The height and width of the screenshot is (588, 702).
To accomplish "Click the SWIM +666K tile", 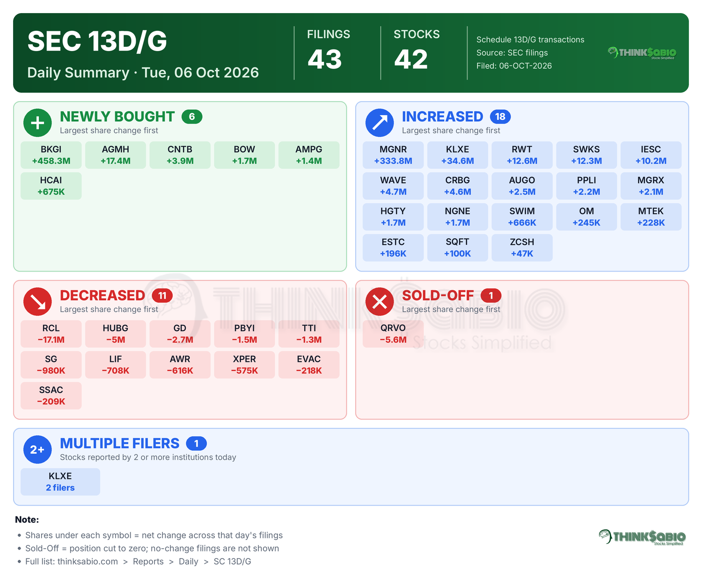I will [522, 217].
